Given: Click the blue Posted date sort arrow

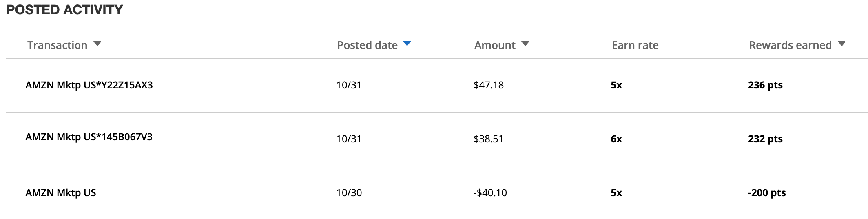Looking at the screenshot, I should point(407,44).
